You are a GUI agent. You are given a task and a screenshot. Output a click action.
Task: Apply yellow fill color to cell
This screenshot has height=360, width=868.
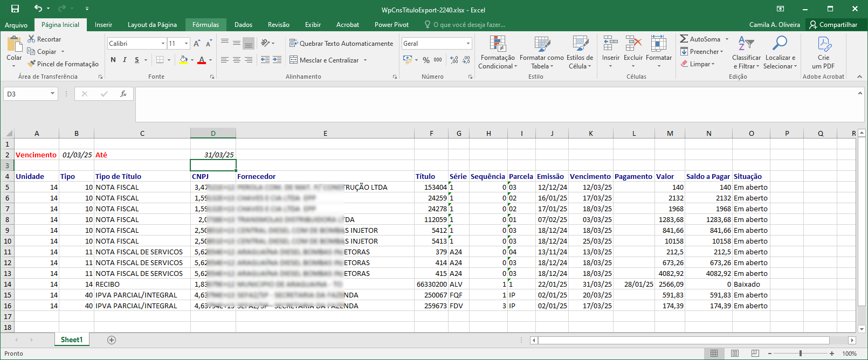183,60
